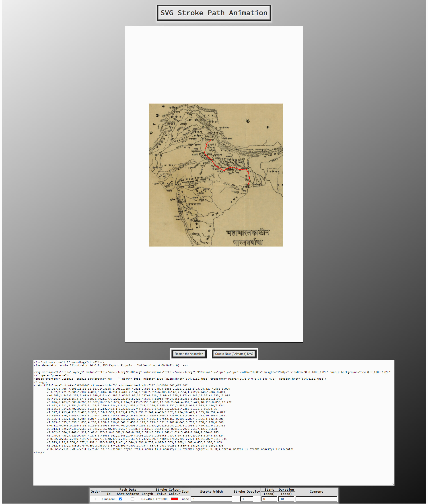Click the 'Stroke Opacity' column header
This screenshot has height=504, width=428.
pyautogui.click(x=247, y=491)
